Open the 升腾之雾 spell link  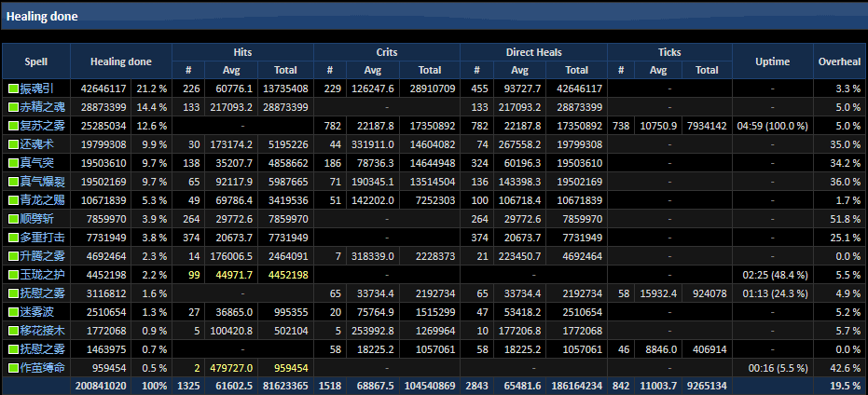point(43,256)
